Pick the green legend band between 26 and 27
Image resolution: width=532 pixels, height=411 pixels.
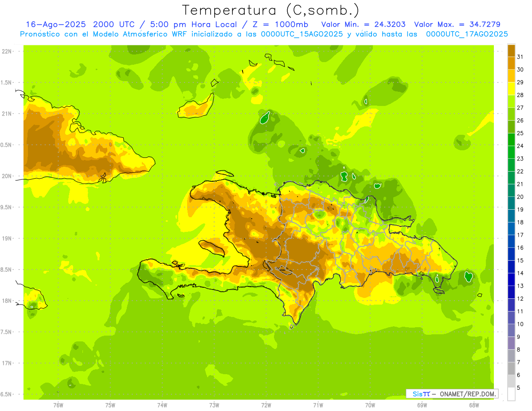click(x=511, y=114)
